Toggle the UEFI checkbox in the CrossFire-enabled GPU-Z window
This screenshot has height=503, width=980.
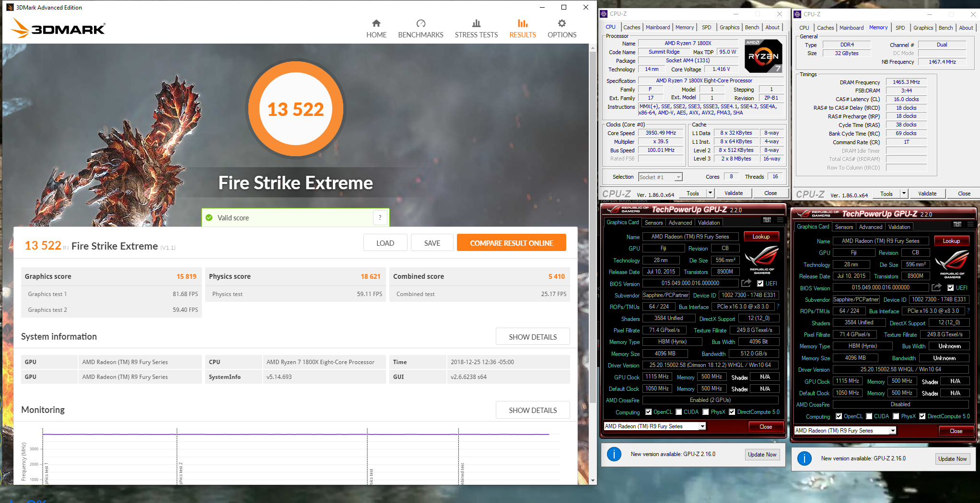760,283
